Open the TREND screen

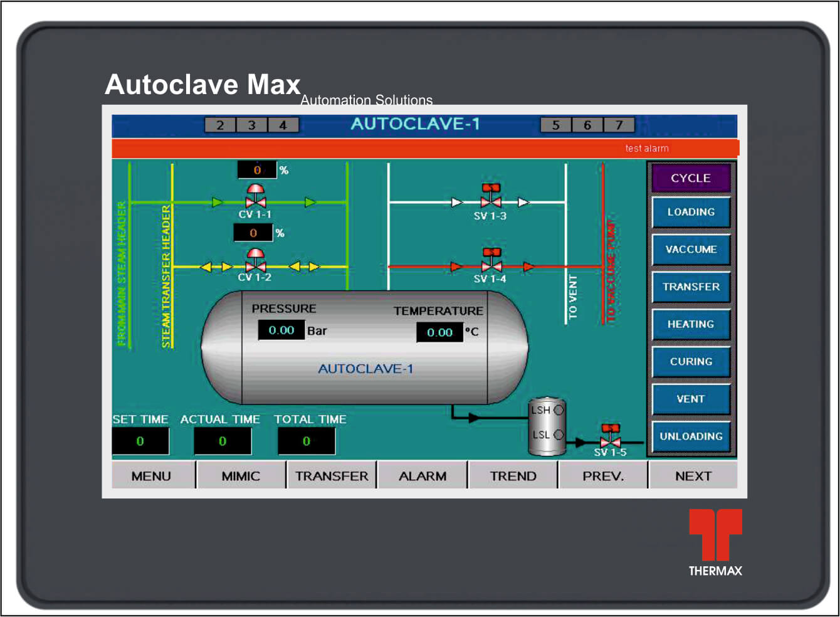pyautogui.click(x=513, y=476)
